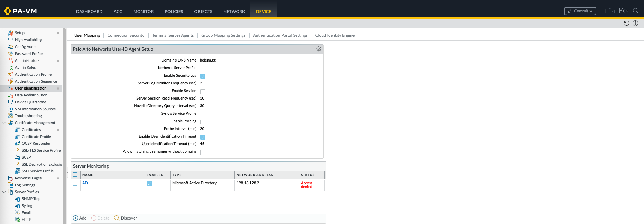The image size is (644, 224).
Task: Toggle the AD server Enabled checkbox
Action: coord(149,184)
